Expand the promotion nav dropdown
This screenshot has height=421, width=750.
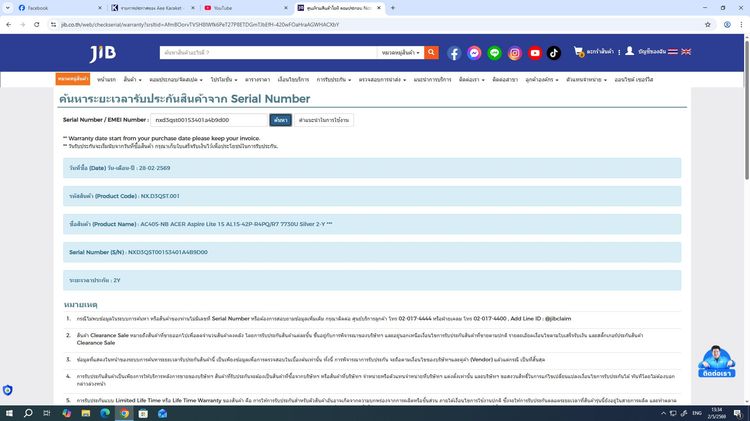[x=236, y=80]
